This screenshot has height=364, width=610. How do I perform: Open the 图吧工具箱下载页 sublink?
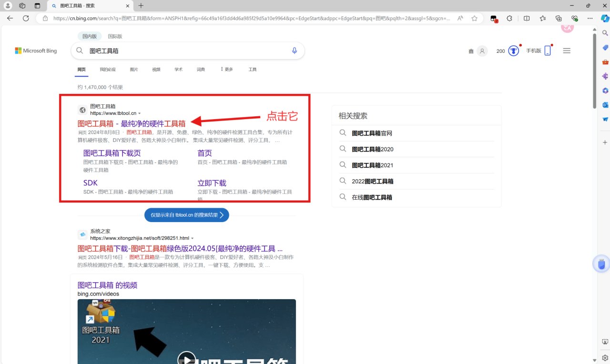point(112,153)
